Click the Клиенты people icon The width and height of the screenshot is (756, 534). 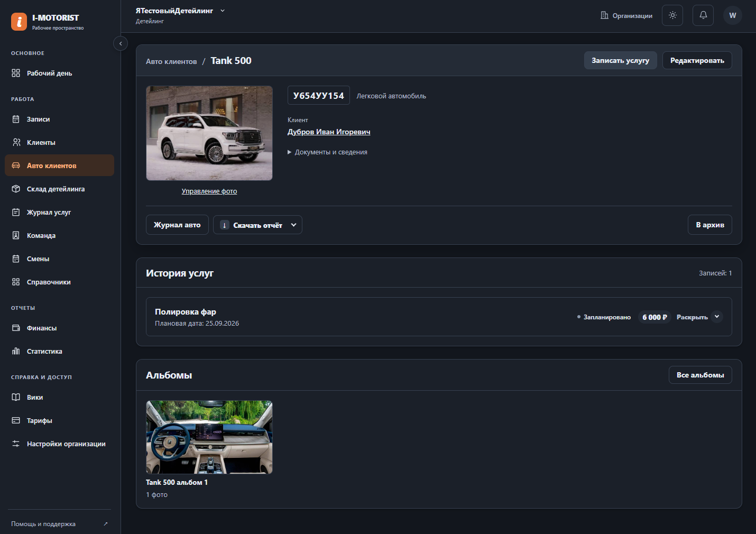coord(16,142)
